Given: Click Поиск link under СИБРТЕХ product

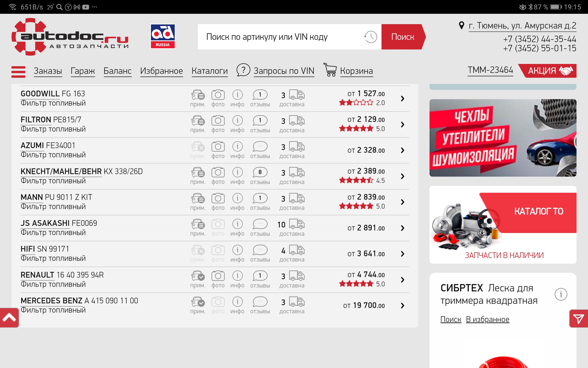Looking at the screenshot, I should click(x=451, y=319).
